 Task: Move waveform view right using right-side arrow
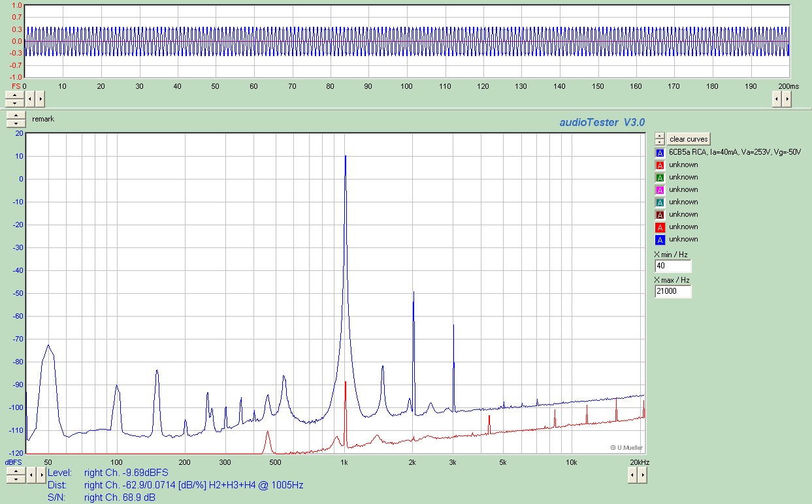[787, 99]
